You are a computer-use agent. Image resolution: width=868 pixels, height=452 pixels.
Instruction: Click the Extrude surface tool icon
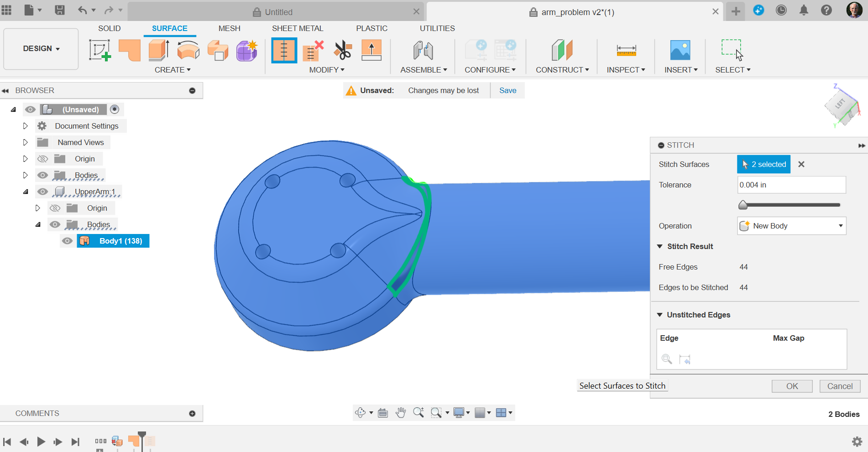point(159,50)
